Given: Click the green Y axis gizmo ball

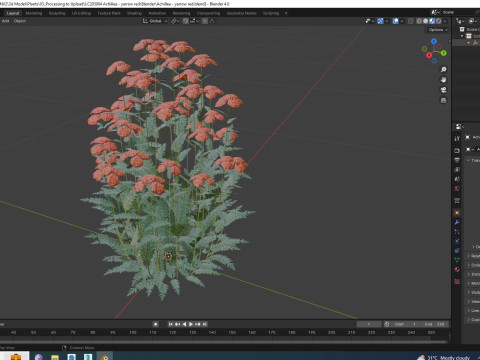Looking at the screenshot, I should click(x=444, y=53).
